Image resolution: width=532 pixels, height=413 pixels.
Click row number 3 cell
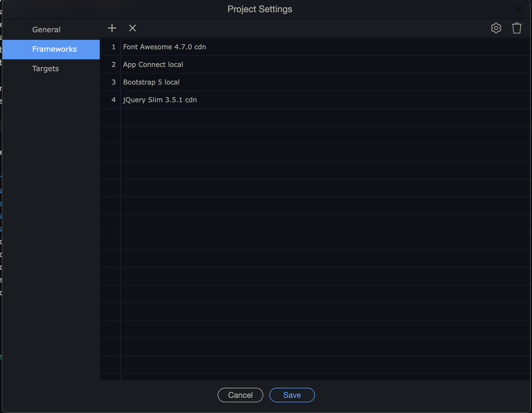click(110, 82)
